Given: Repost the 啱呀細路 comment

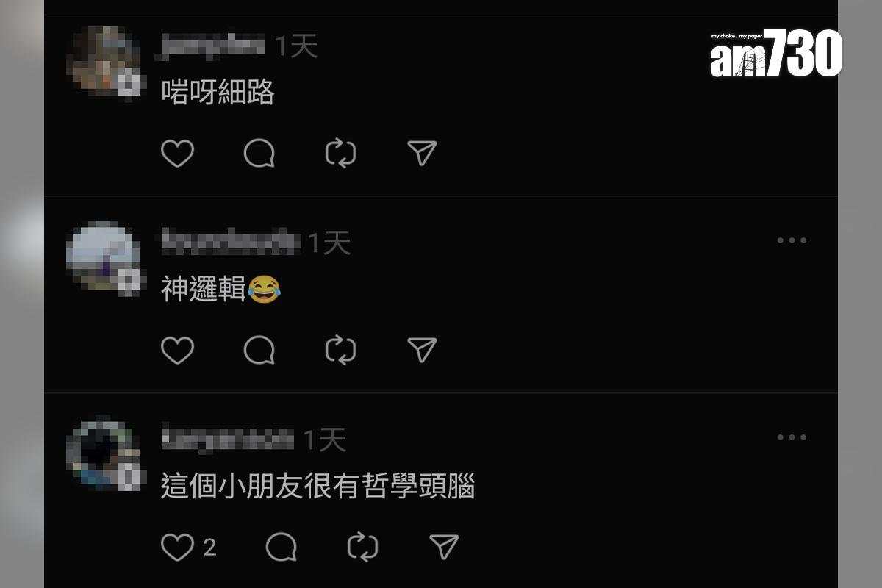Looking at the screenshot, I should (340, 153).
